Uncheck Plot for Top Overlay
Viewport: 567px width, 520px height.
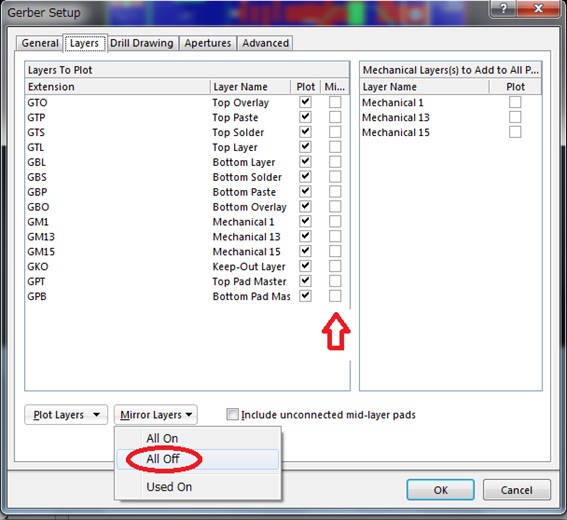click(305, 102)
